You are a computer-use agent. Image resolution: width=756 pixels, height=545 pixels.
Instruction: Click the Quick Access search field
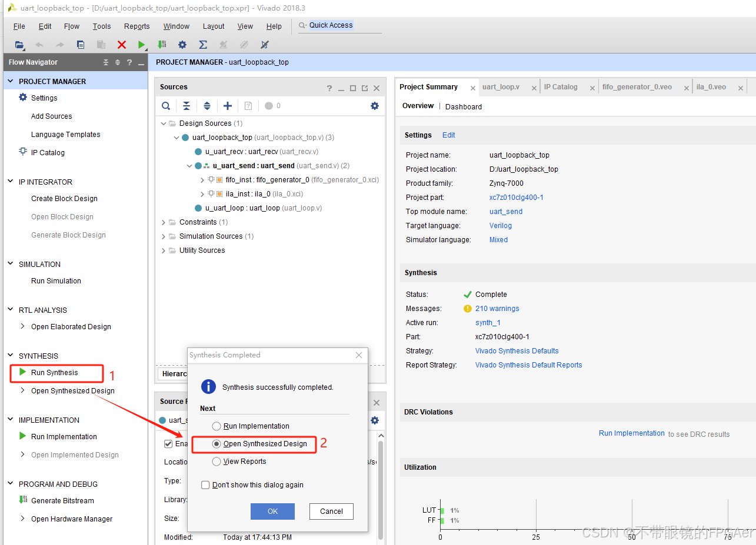pos(340,25)
